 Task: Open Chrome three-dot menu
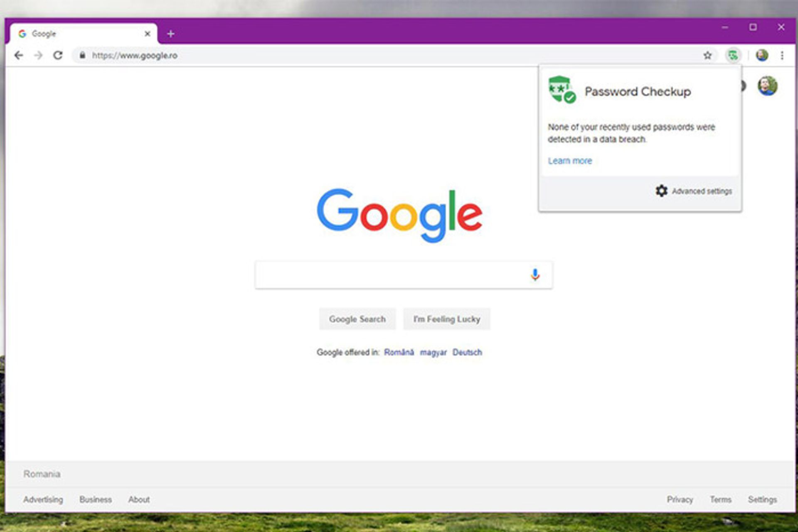[x=782, y=55]
